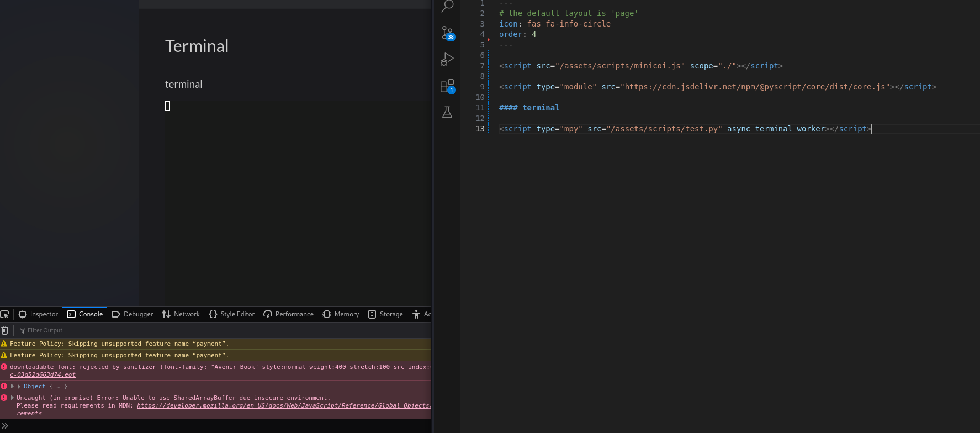Switch to the Inspector tab
This screenshot has height=433, width=980.
(x=38, y=314)
